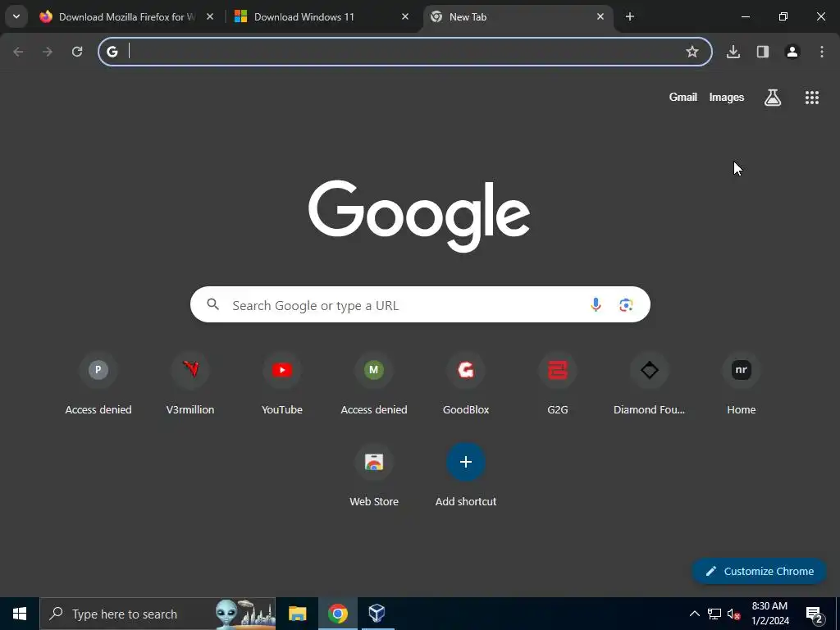This screenshot has height=630, width=840.
Task: Open the first Access denied shortcut with P icon
Action: point(98,385)
